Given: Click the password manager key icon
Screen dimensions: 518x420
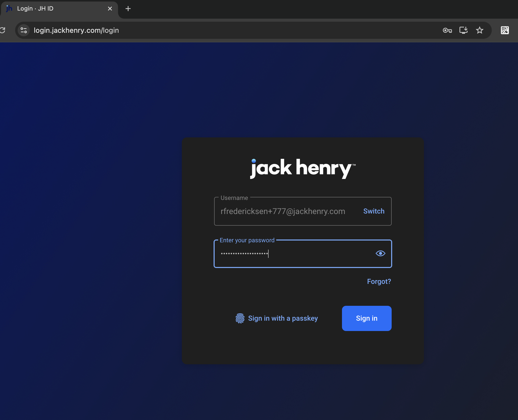Looking at the screenshot, I should pos(447,30).
